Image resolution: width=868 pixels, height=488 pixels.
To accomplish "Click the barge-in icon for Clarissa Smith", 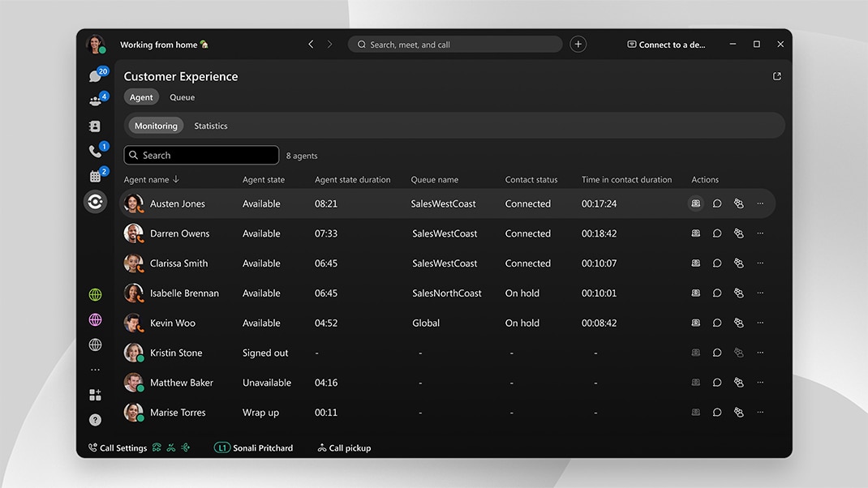I will point(738,263).
